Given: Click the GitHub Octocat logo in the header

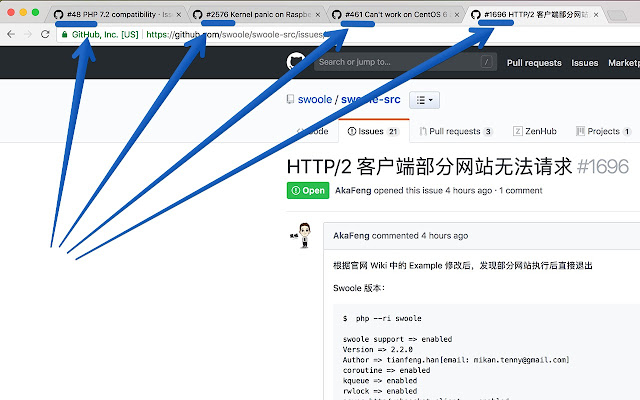Looking at the screenshot, I should click(x=296, y=62).
